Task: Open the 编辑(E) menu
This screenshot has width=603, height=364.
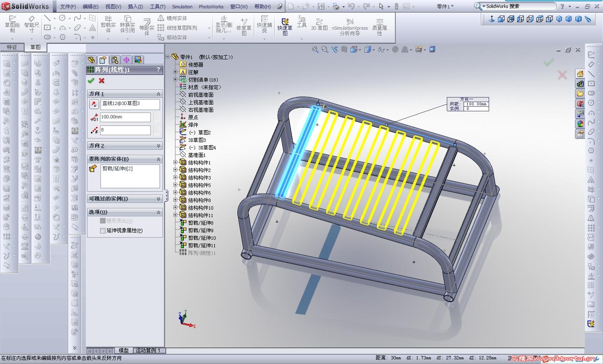Action: pyautogui.click(x=90, y=7)
